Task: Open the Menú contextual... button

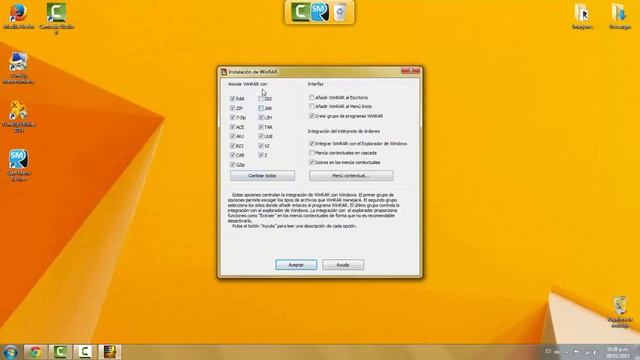Action: point(351,176)
